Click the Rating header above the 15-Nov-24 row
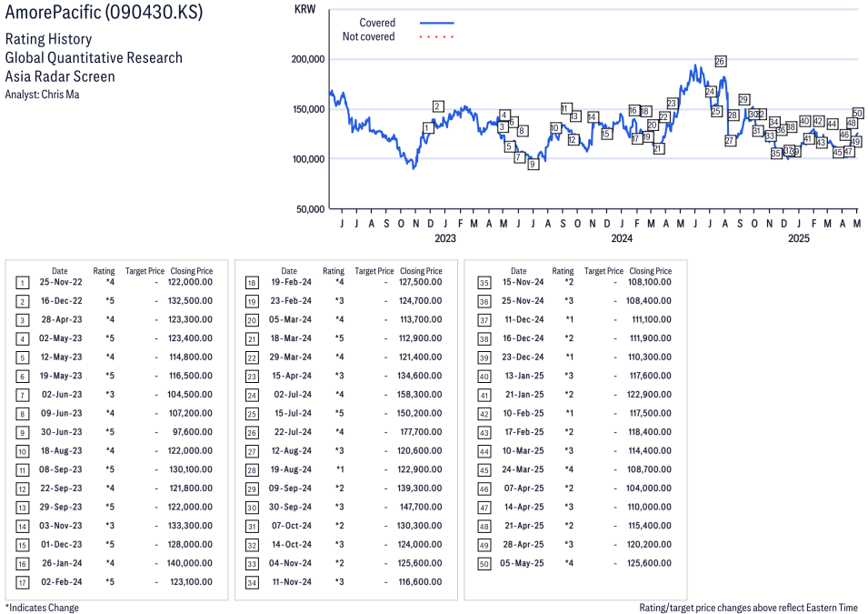868x614 pixels. (563, 271)
